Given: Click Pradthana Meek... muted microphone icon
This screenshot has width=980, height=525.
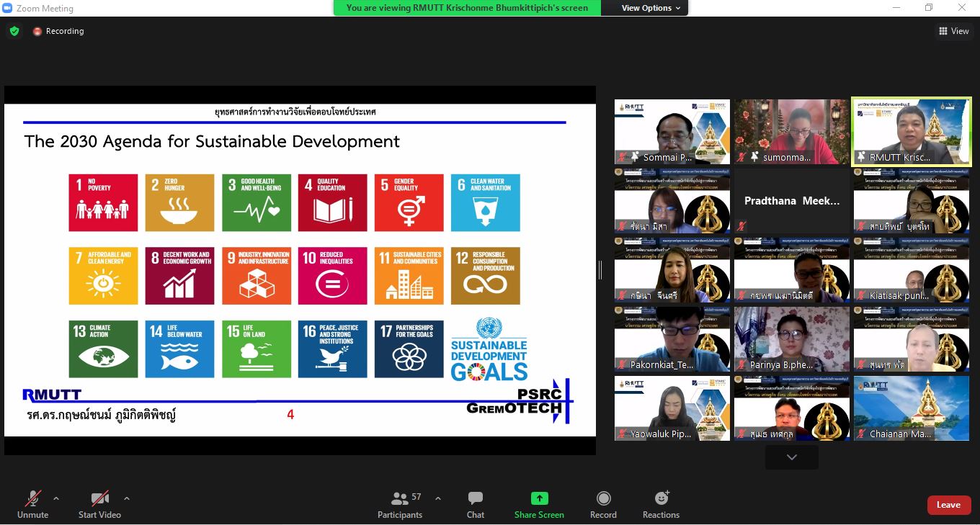Looking at the screenshot, I should coord(741,226).
